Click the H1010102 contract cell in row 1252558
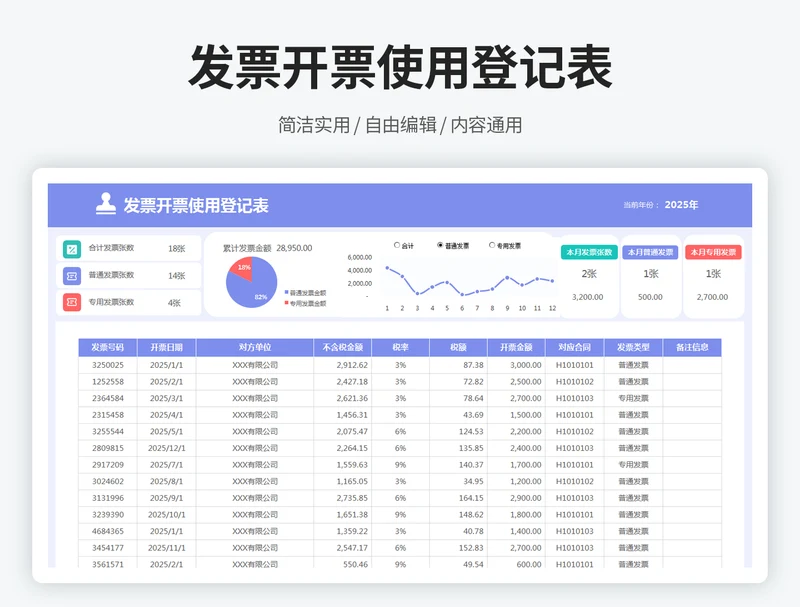Image resolution: width=800 pixels, height=607 pixels. [574, 382]
